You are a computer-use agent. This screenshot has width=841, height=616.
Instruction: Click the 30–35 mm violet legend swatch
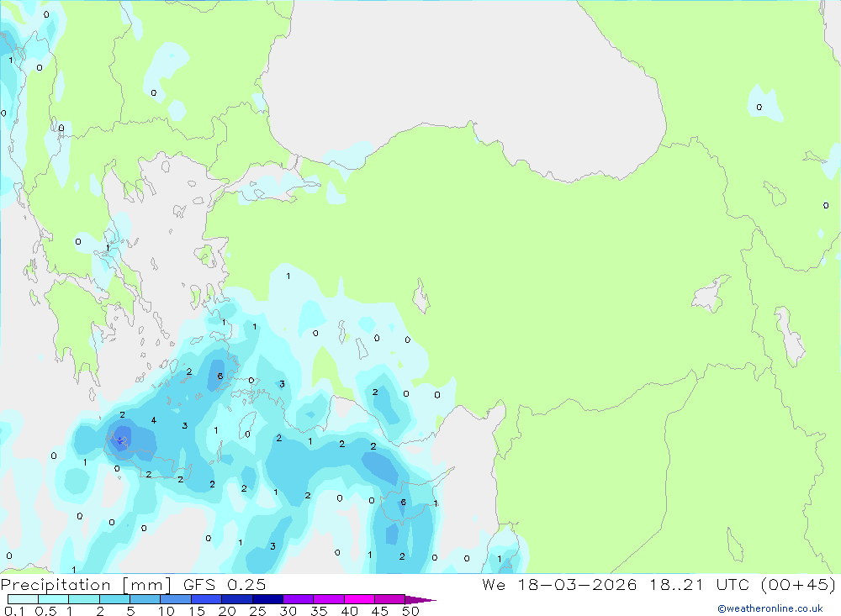click(x=298, y=599)
